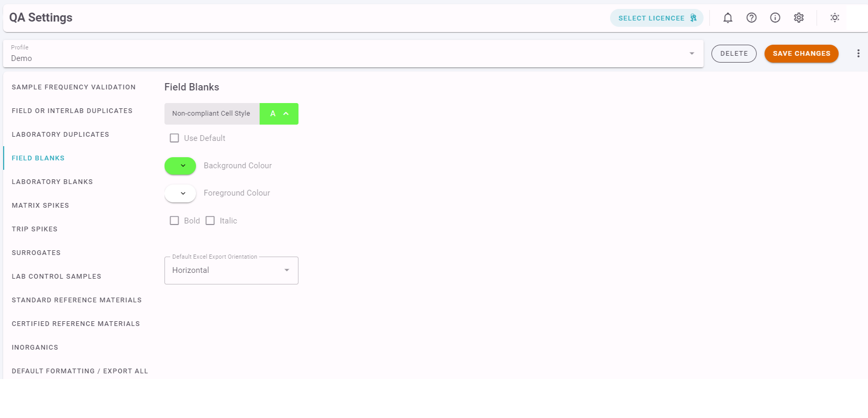868x418 pixels.
Task: Click the Select Licencee button
Action: click(x=657, y=18)
